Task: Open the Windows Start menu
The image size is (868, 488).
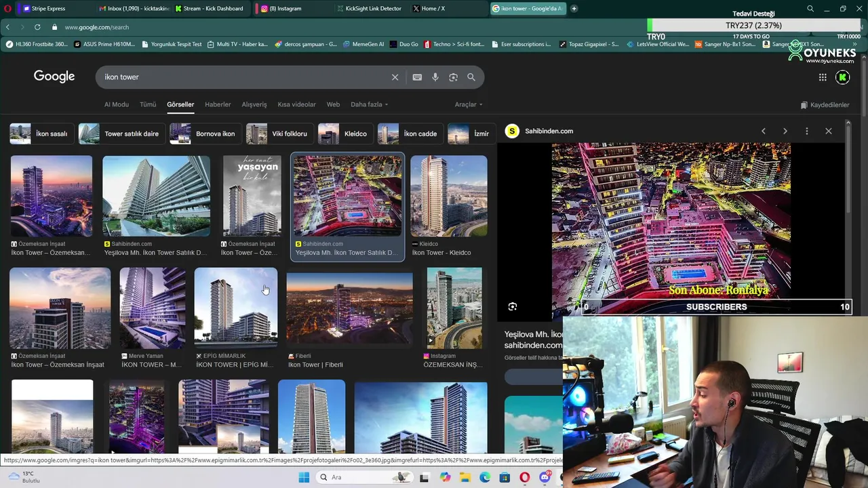Action: click(x=304, y=477)
